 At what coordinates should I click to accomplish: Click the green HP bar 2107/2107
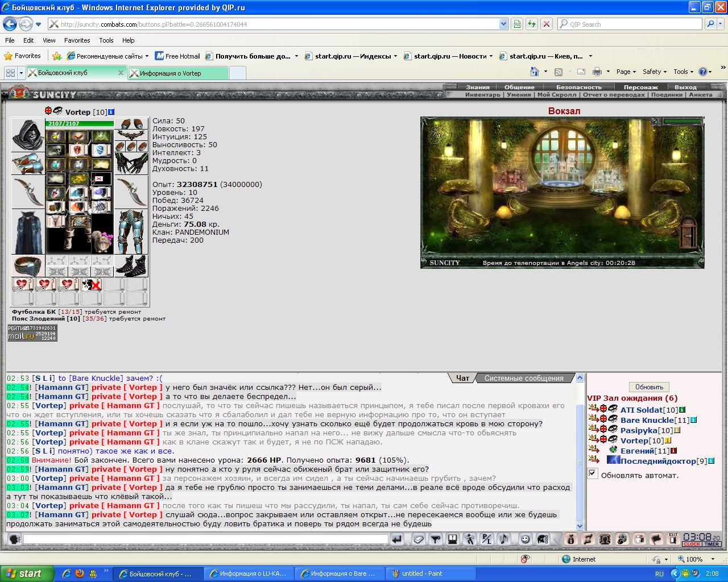point(80,123)
